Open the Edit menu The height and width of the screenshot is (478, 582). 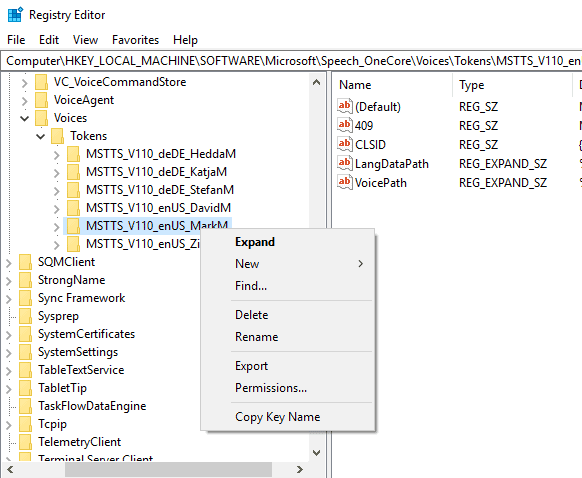coord(49,40)
